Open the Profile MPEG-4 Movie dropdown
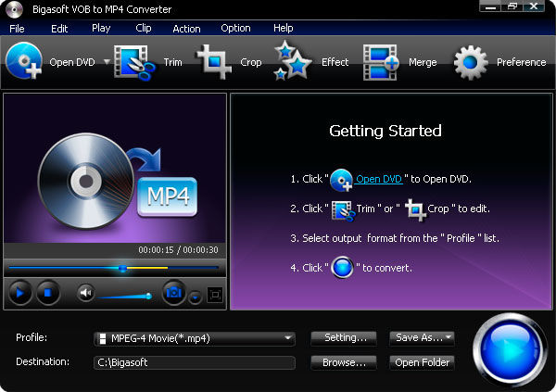Image resolution: width=556 pixels, height=392 pixels. point(195,338)
